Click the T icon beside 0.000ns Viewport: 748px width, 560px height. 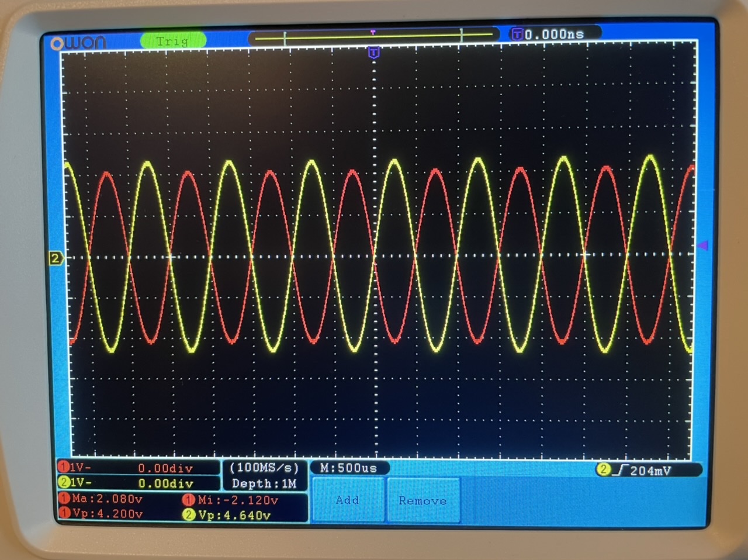click(x=517, y=34)
